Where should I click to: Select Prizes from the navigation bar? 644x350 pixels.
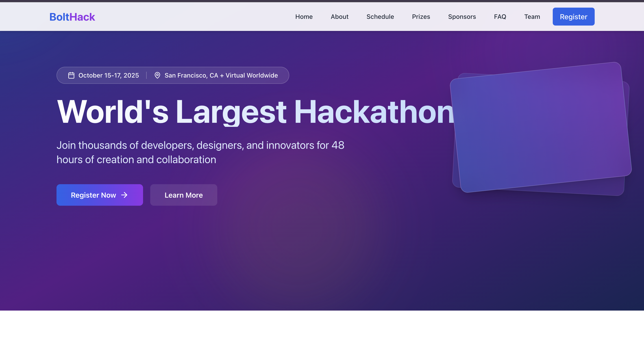pyautogui.click(x=421, y=17)
